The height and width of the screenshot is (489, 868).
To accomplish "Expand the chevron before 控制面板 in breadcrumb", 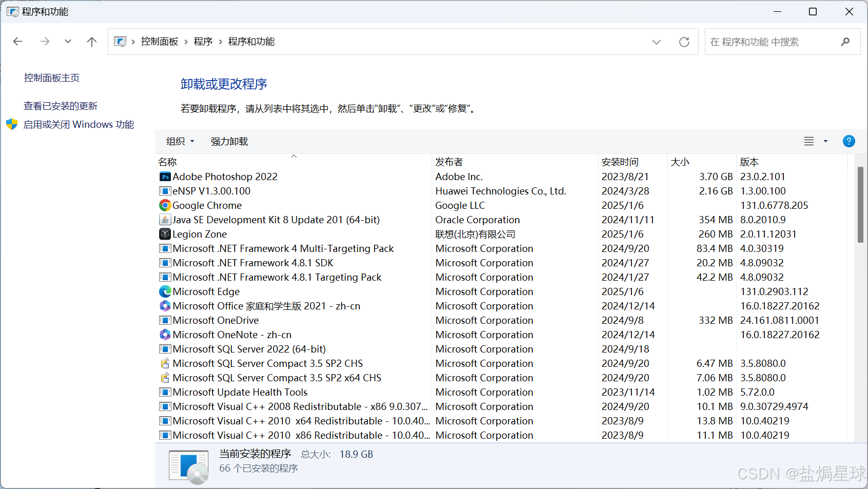I will [133, 42].
